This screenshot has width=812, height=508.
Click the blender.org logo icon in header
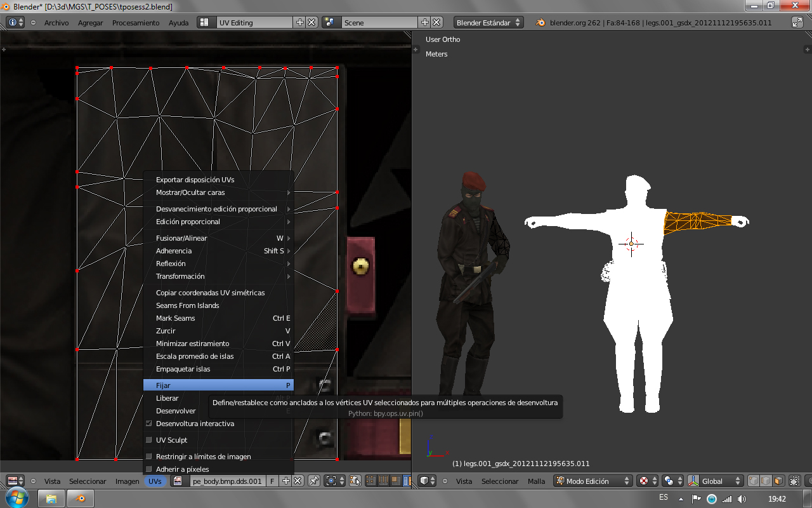[540, 22]
